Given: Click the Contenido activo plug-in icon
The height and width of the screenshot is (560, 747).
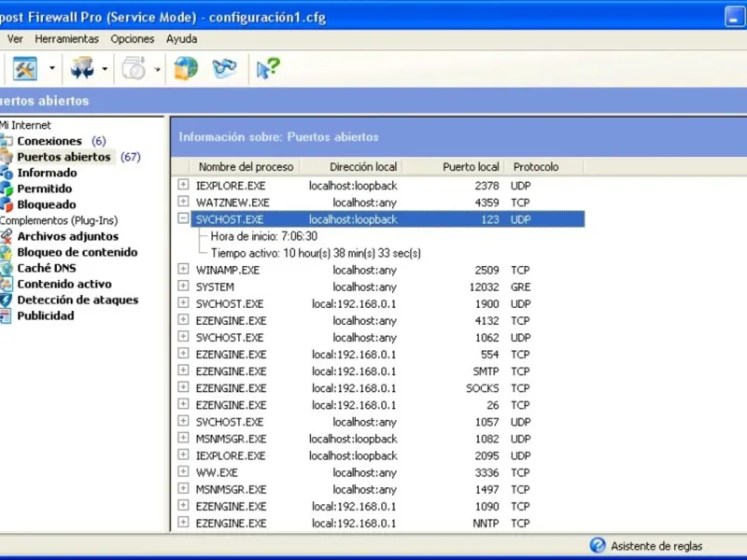Looking at the screenshot, I should 7,284.
